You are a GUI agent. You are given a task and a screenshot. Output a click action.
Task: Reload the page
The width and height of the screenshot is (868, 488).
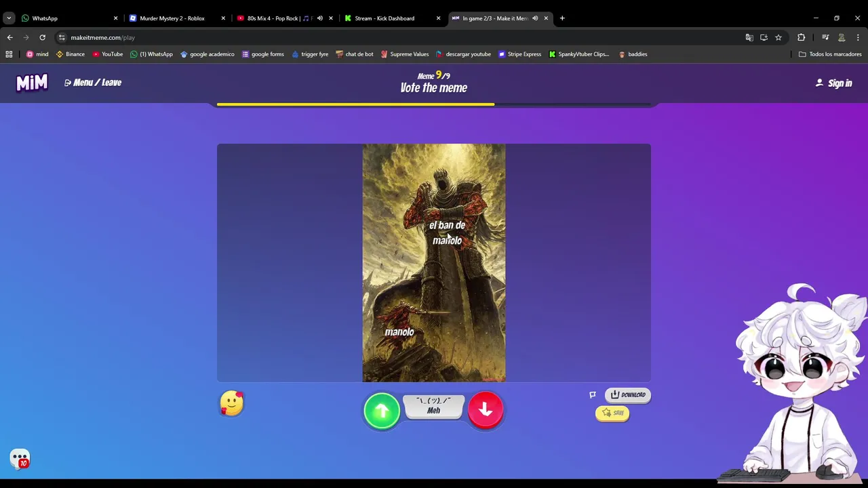pos(42,37)
